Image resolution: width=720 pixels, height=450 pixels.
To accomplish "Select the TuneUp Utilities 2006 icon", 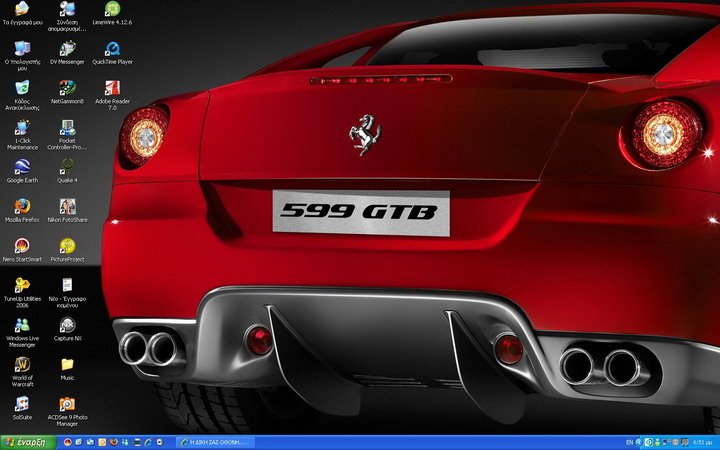I will point(22,292).
